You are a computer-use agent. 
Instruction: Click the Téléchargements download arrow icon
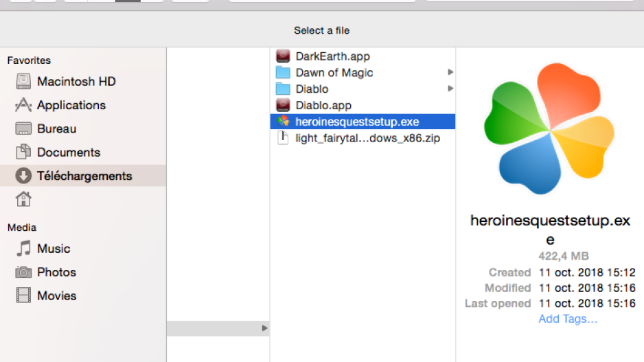point(23,176)
